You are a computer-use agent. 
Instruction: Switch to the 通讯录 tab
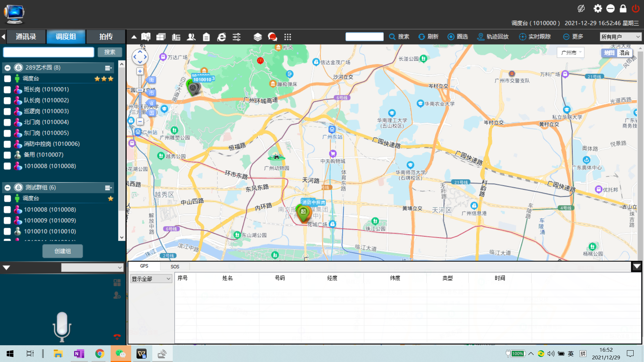[26, 37]
